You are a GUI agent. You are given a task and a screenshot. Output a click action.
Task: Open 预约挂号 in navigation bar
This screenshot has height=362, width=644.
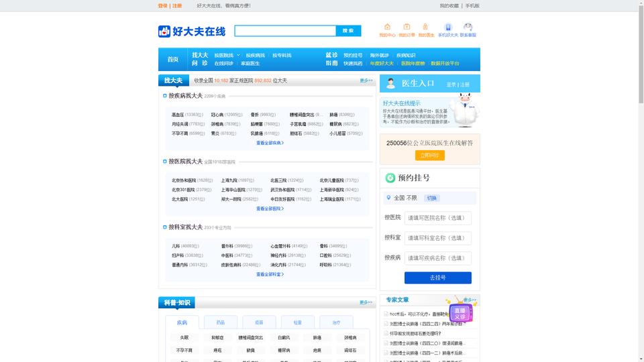[353, 55]
